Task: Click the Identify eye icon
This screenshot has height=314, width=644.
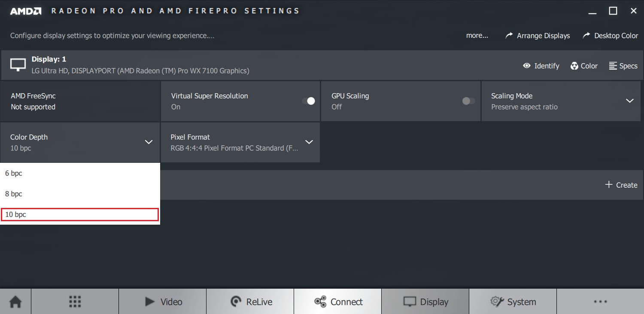Action: pyautogui.click(x=527, y=66)
